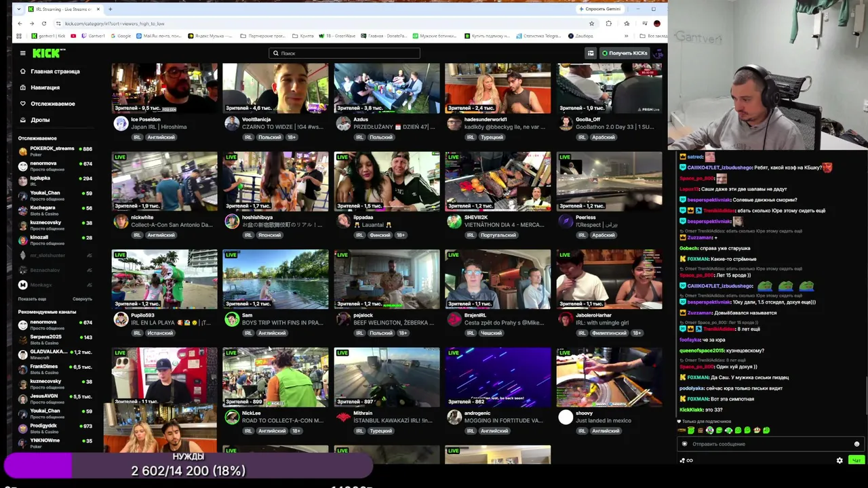
Task: Click hadesunderworld1 channel avatar
Action: tap(454, 123)
